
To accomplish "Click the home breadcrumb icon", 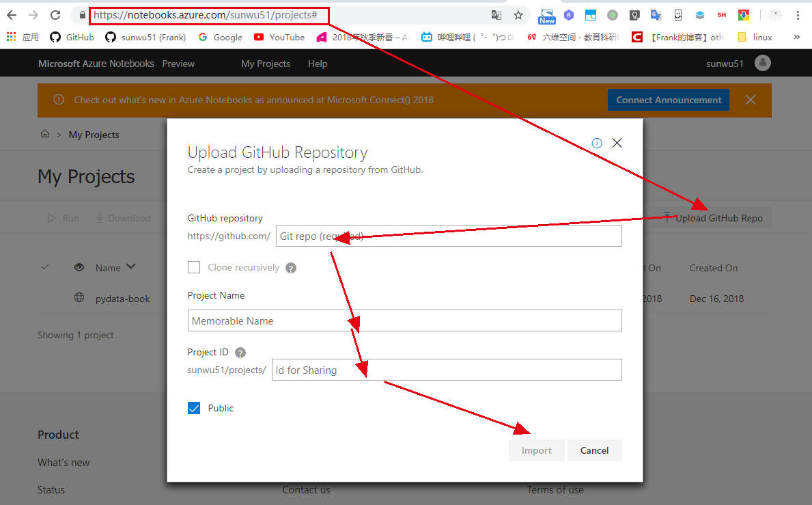I will pyautogui.click(x=45, y=134).
